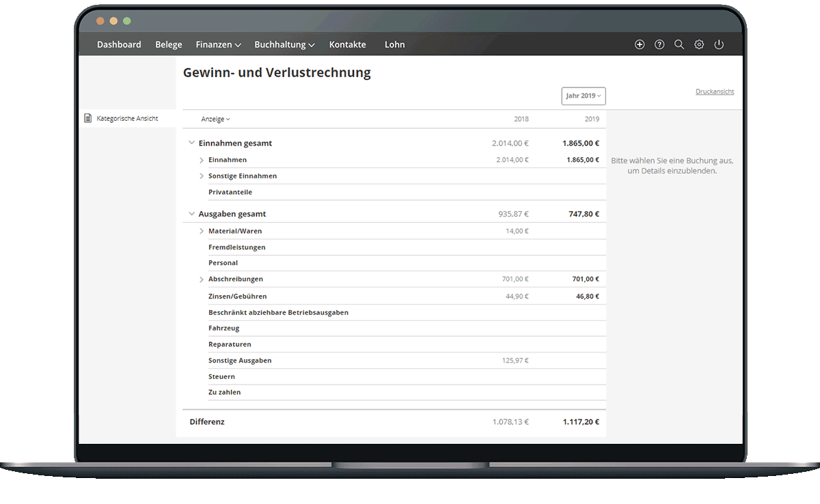
Task: Select the Zinsen/Gebühren row
Action: 238,296
